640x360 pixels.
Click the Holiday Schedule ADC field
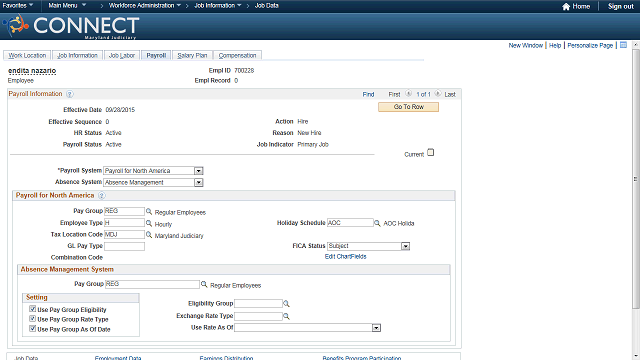coord(350,223)
